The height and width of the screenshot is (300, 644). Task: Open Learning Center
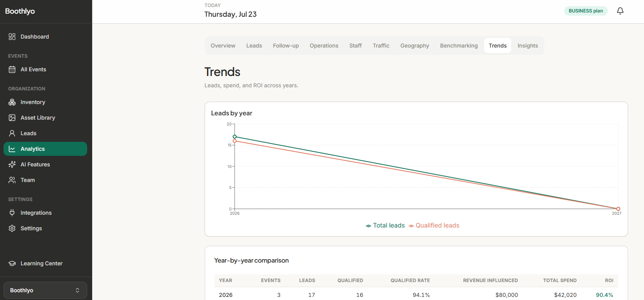[x=45, y=263]
